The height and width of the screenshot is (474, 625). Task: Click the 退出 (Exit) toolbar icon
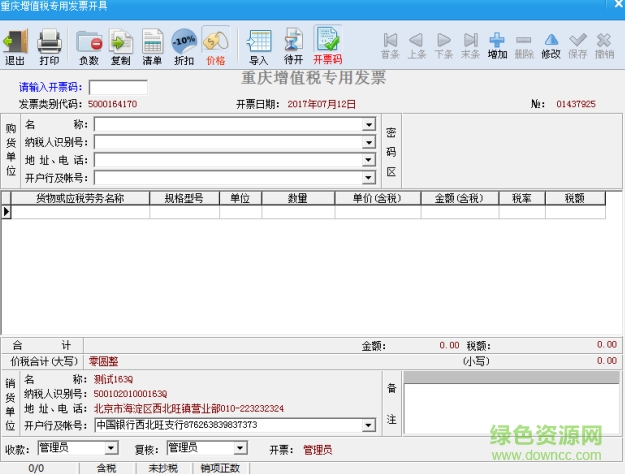tap(15, 43)
